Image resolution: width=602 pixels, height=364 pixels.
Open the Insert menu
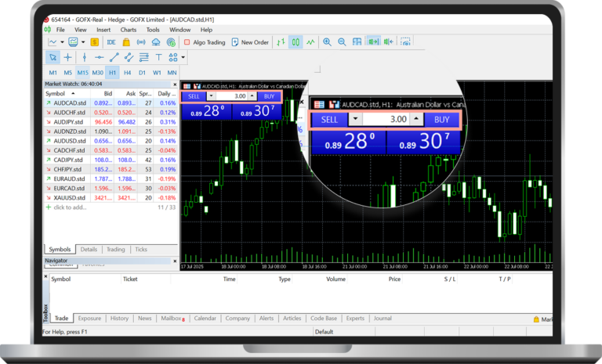[x=103, y=30]
